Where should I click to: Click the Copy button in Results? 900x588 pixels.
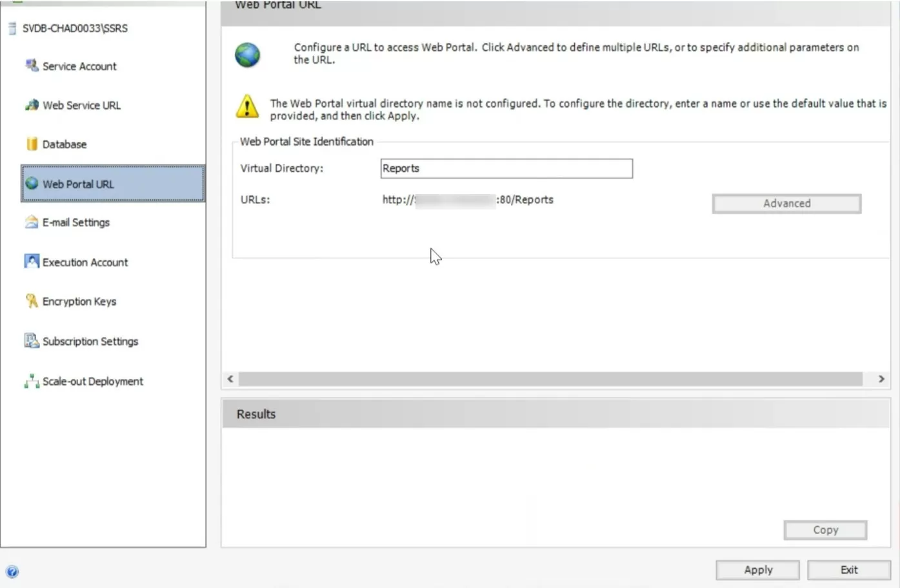pos(825,530)
